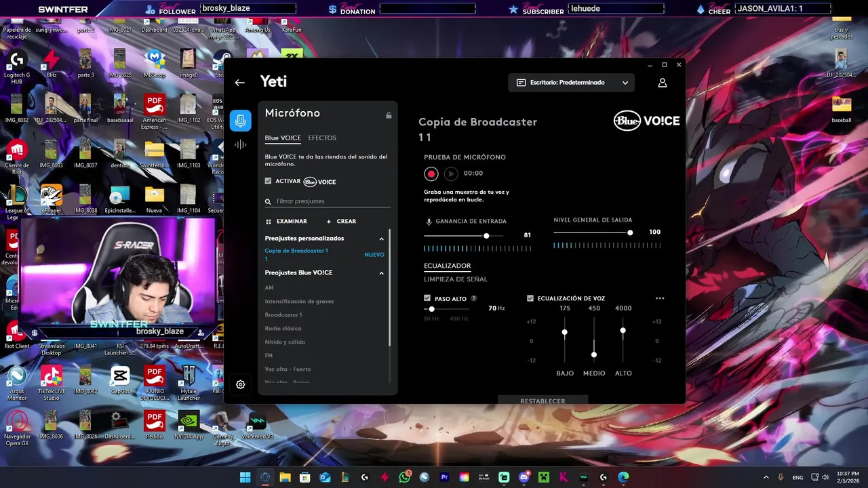Open File Explorer from the taskbar
Image resolution: width=868 pixels, height=488 pixels.
point(285,477)
